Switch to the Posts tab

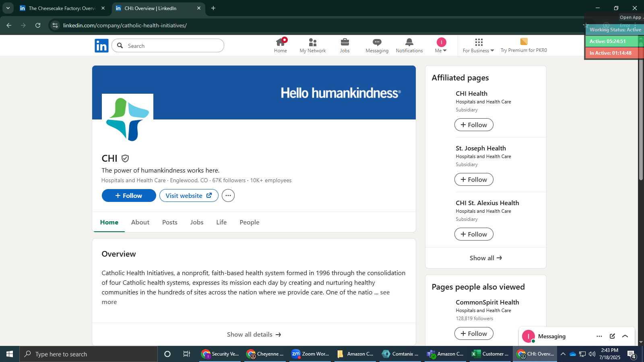click(x=170, y=222)
